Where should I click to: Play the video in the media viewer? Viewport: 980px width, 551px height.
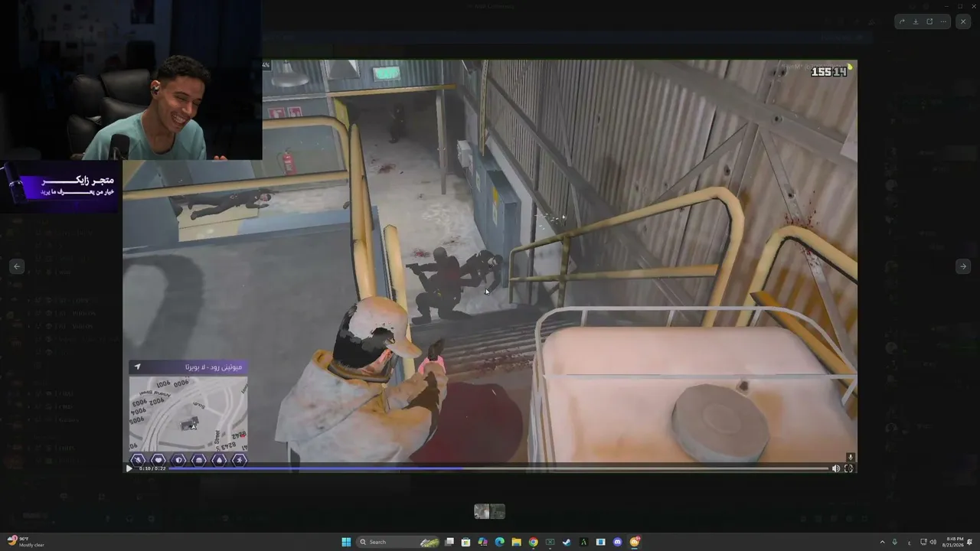[x=129, y=468]
